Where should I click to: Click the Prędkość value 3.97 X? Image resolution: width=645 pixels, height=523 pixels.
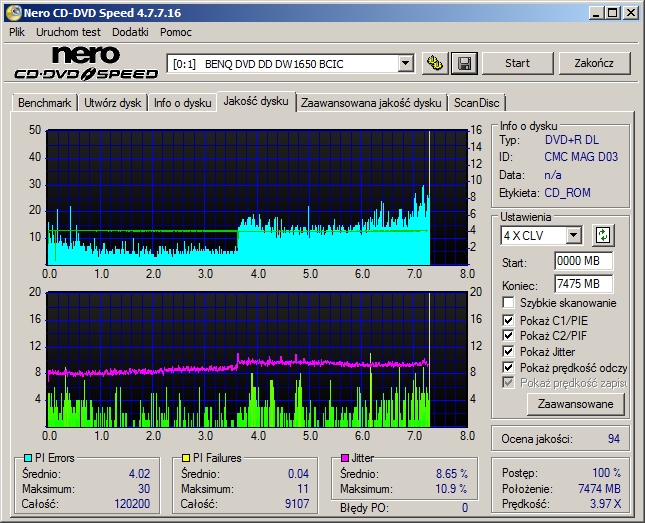coord(606,504)
